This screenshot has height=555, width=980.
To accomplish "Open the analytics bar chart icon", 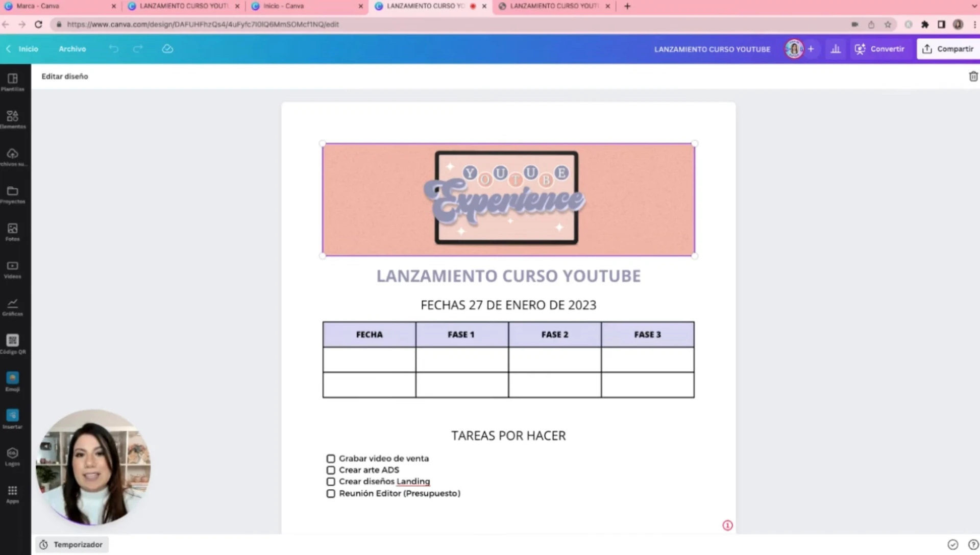I will click(x=836, y=49).
